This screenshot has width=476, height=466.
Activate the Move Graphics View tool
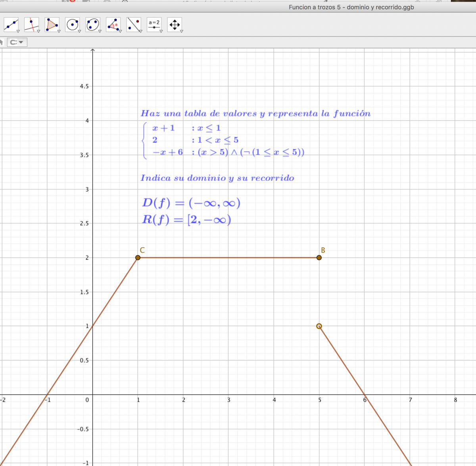click(175, 25)
